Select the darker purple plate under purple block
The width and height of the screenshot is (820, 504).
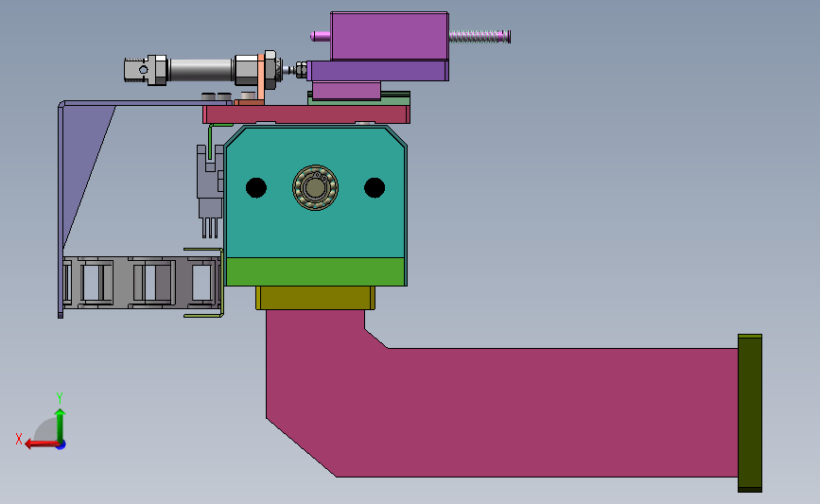pos(377,71)
